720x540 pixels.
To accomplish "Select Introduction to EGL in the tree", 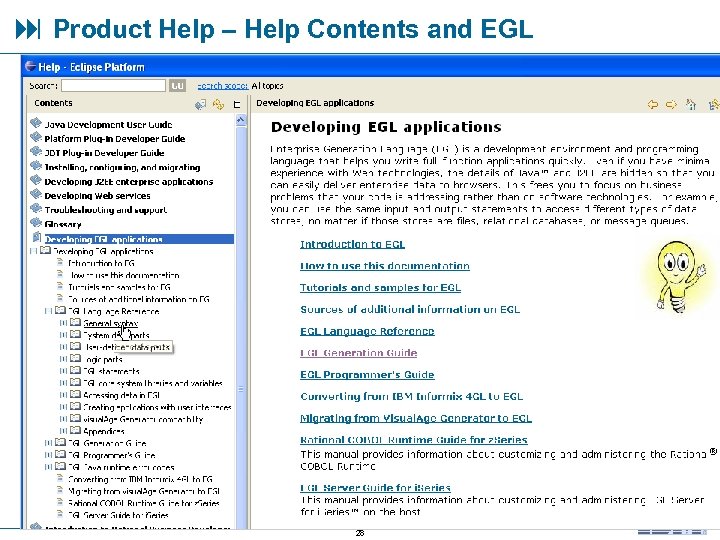I will (x=101, y=263).
